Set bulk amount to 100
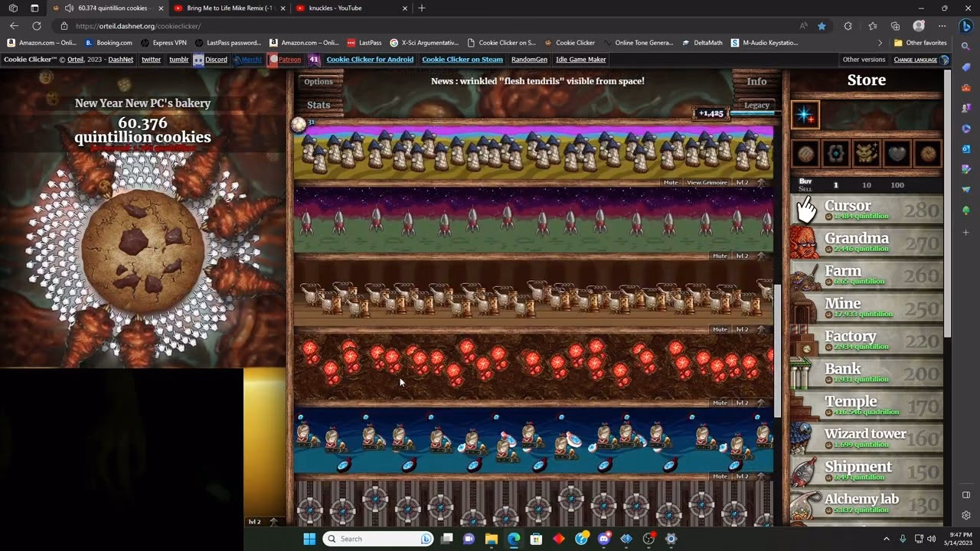 pos(897,185)
